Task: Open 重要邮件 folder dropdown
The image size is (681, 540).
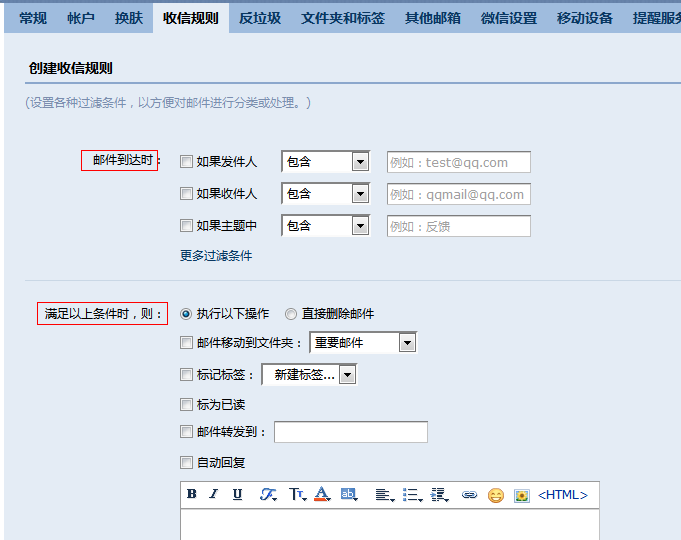Action: click(363, 343)
